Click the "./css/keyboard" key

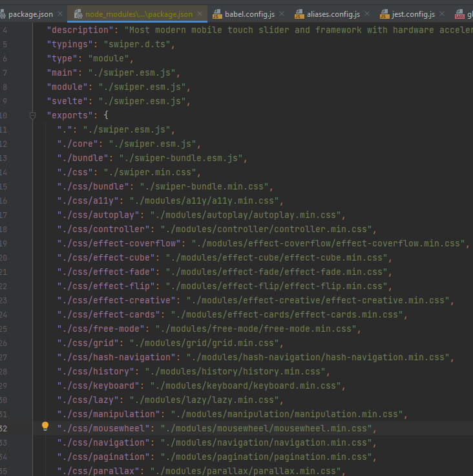(x=98, y=386)
